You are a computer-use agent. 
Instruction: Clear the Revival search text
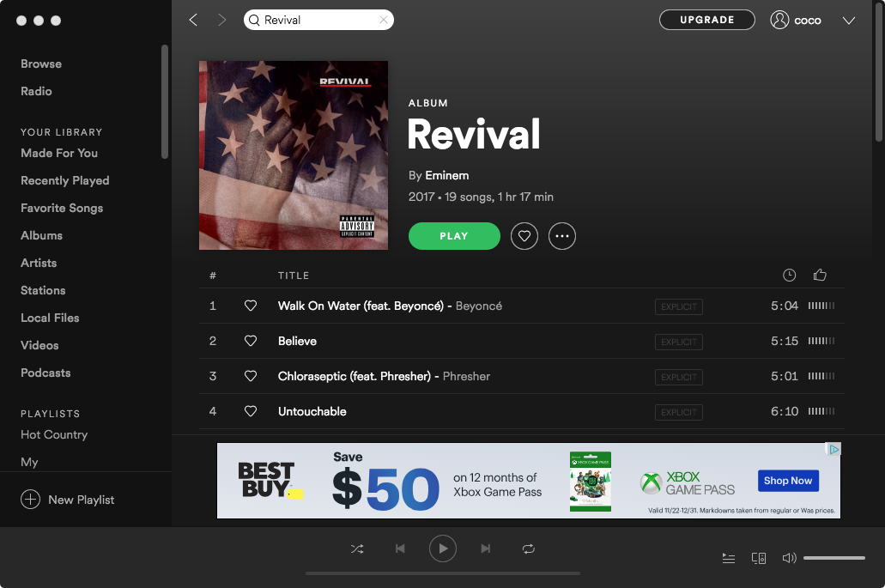click(383, 21)
